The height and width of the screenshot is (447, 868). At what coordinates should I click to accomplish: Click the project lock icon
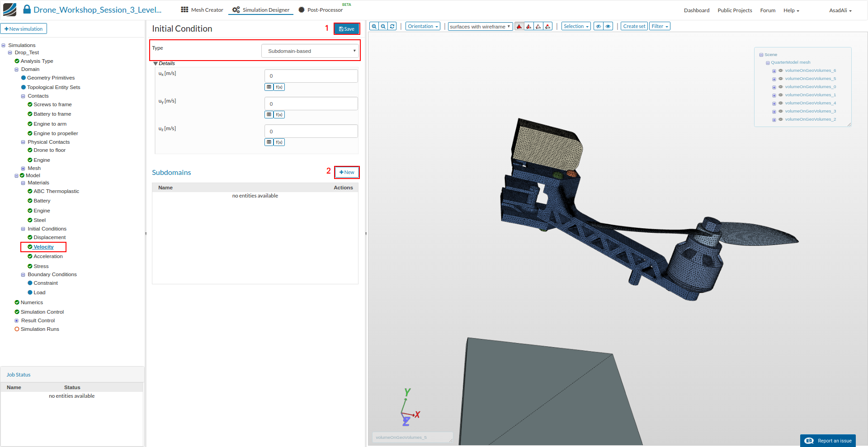[x=27, y=9]
